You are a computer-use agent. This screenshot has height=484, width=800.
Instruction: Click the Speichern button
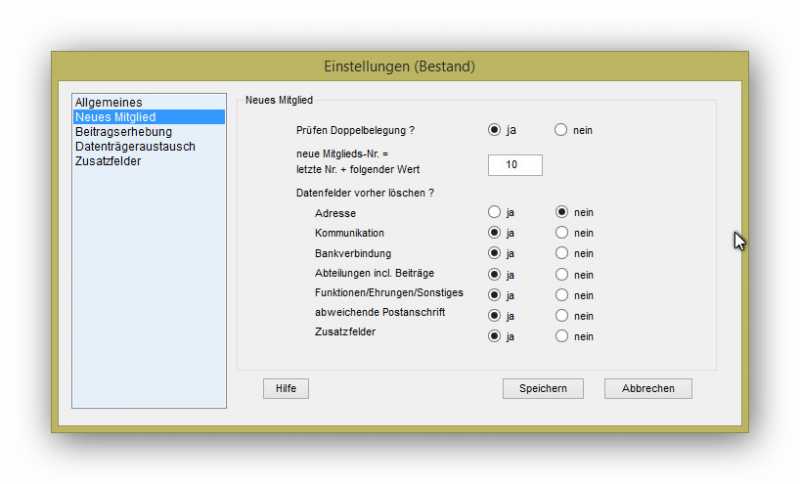click(543, 389)
